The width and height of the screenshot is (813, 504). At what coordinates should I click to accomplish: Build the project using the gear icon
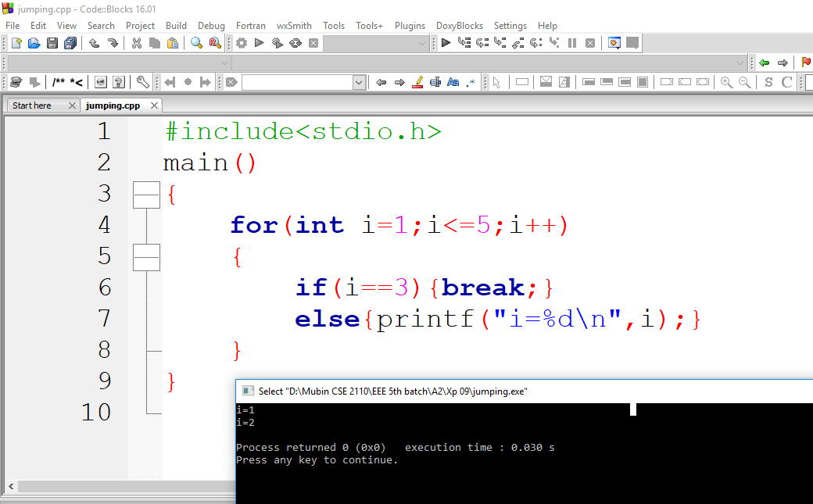tap(242, 43)
